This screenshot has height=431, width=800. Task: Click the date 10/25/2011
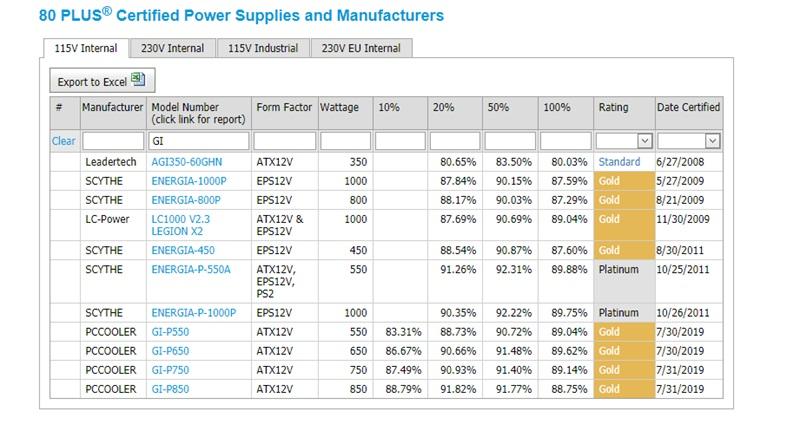(683, 269)
